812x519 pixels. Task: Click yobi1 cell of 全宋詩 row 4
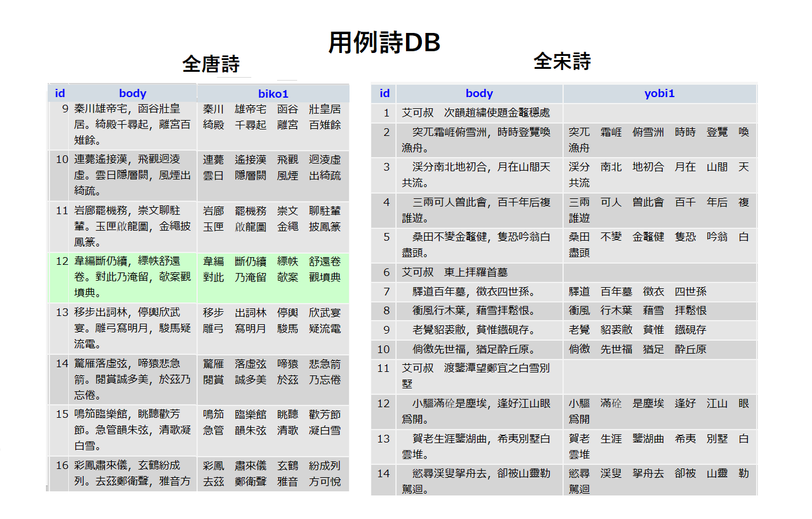[660, 210]
